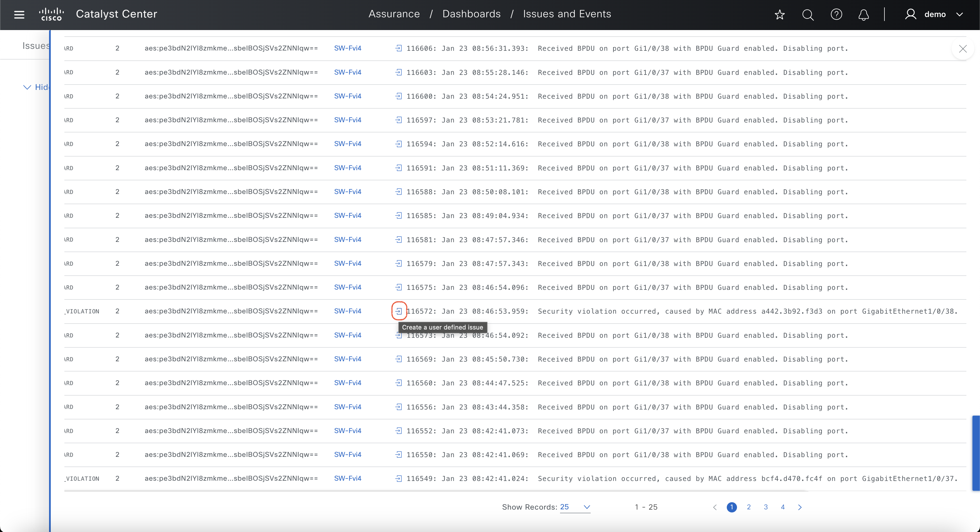
Task: Click create user defined issue icon for event 116579
Action: pos(398,263)
